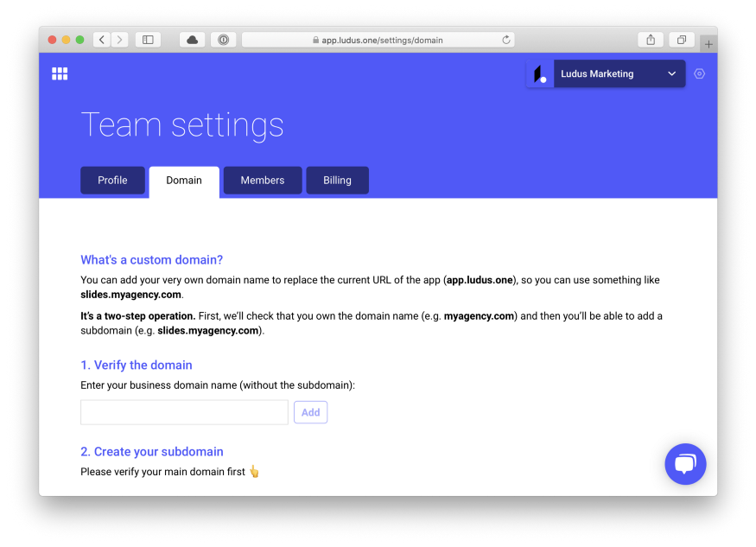Go back to previous page
The width and height of the screenshot is (756, 547).
(x=102, y=40)
